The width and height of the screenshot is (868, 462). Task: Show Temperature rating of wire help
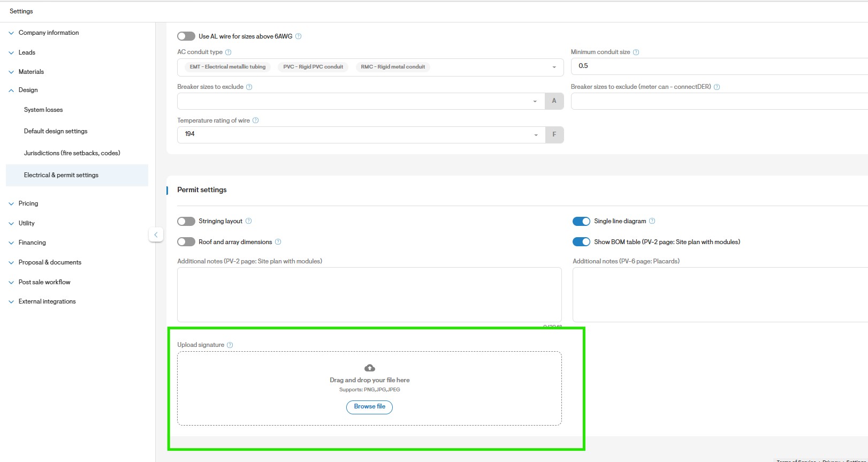[x=256, y=120]
